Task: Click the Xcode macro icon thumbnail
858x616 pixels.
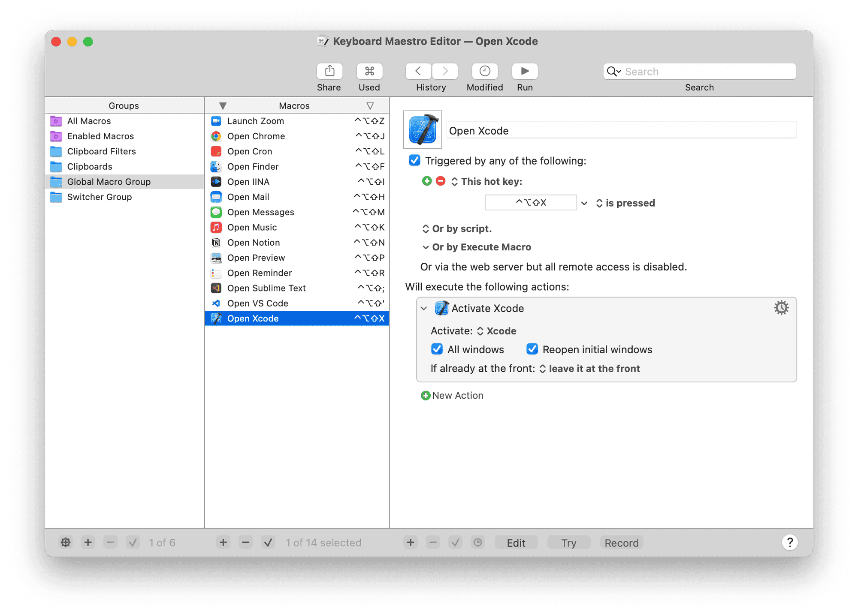Action: pyautogui.click(x=423, y=130)
